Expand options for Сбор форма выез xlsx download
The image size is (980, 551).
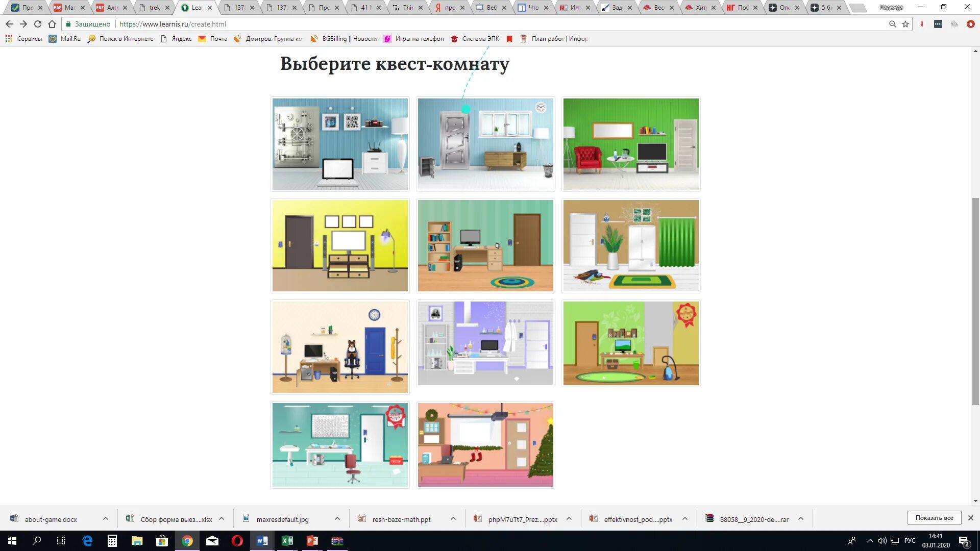click(x=222, y=518)
